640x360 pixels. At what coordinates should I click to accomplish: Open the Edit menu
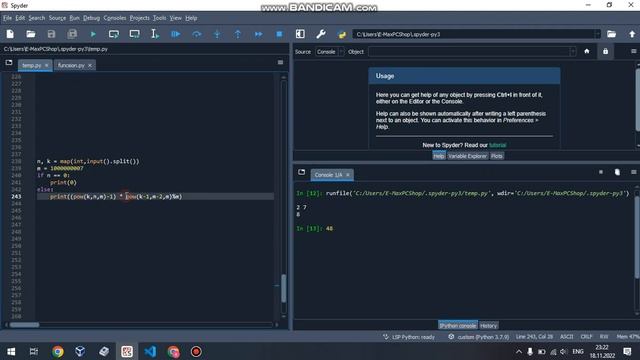(x=20, y=18)
